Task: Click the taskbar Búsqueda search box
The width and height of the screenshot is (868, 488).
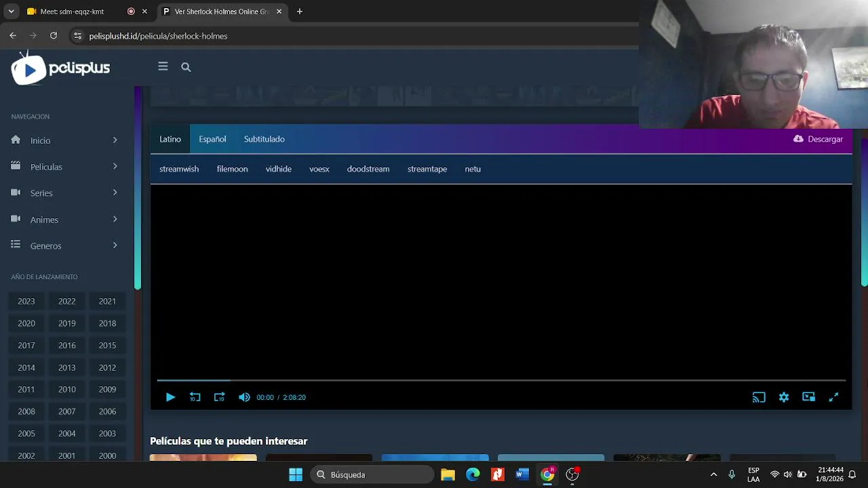Action: pyautogui.click(x=372, y=474)
